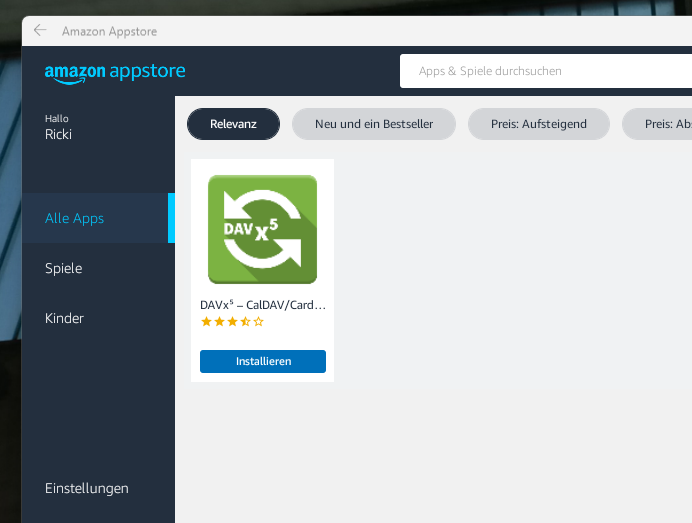Image resolution: width=692 pixels, height=523 pixels.
Task: Open the amazon appstore logo home
Action: tap(115, 72)
